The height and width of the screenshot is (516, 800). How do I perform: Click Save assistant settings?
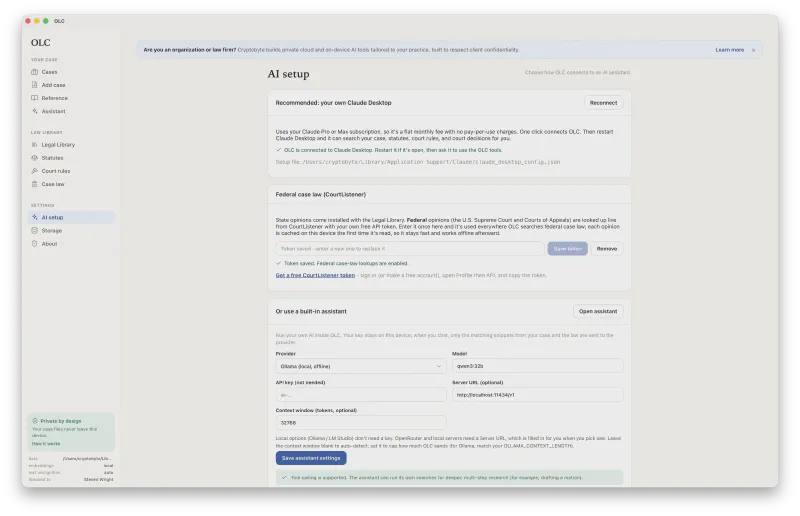pyautogui.click(x=311, y=458)
